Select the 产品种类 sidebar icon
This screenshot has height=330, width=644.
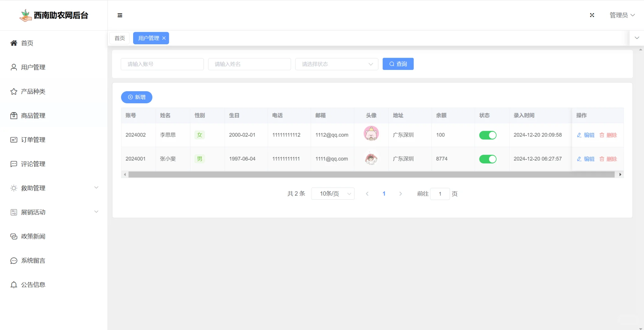point(13,91)
